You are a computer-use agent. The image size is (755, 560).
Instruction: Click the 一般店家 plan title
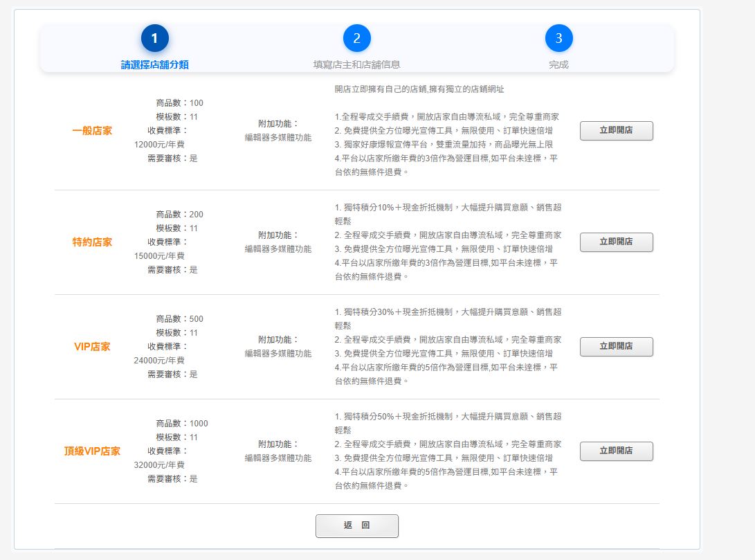[92, 131]
